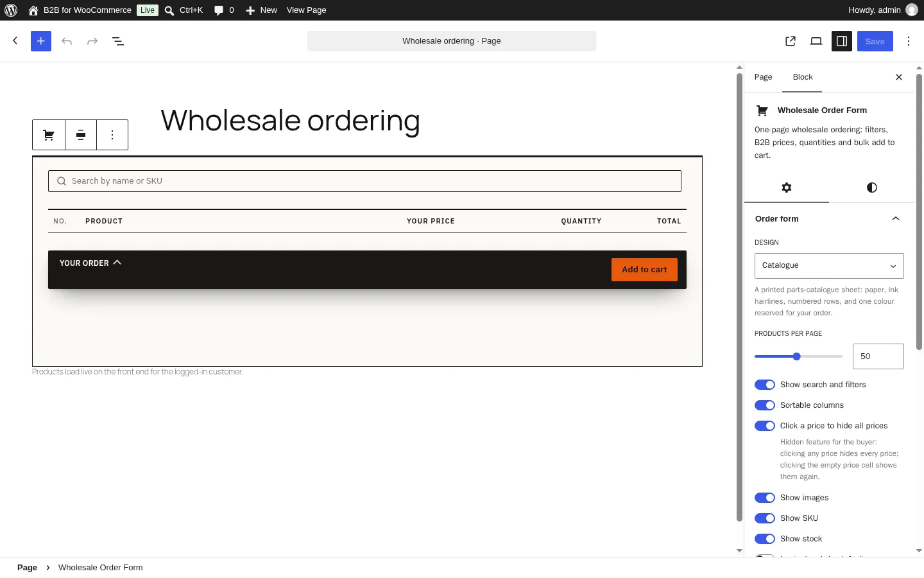
Task: Toggle the Settings sidebar panel
Action: coord(842,41)
